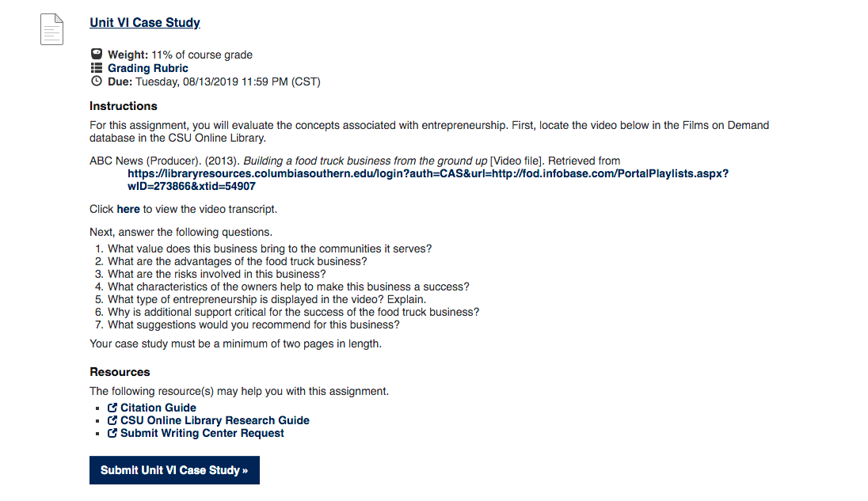
Task: Open the CSU Online Library Research Guide
Action: pos(215,420)
